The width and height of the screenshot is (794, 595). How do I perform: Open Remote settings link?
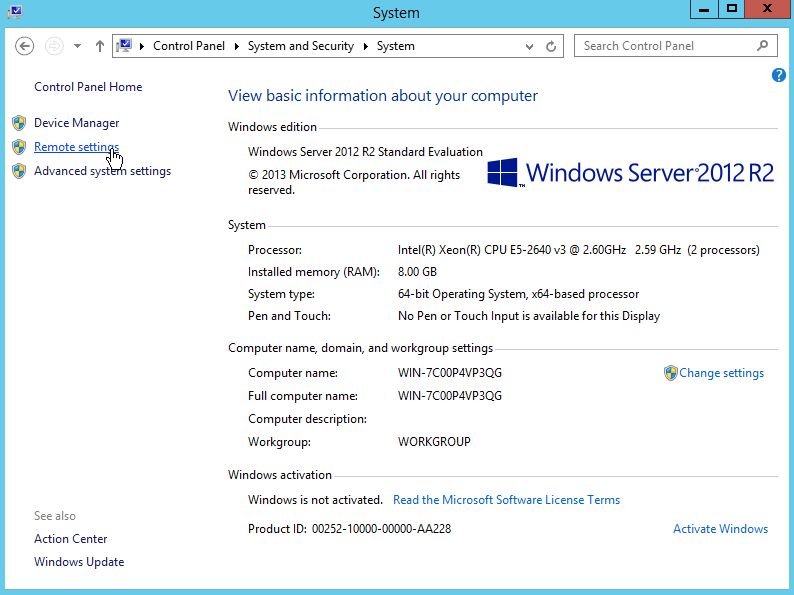[x=76, y=147]
